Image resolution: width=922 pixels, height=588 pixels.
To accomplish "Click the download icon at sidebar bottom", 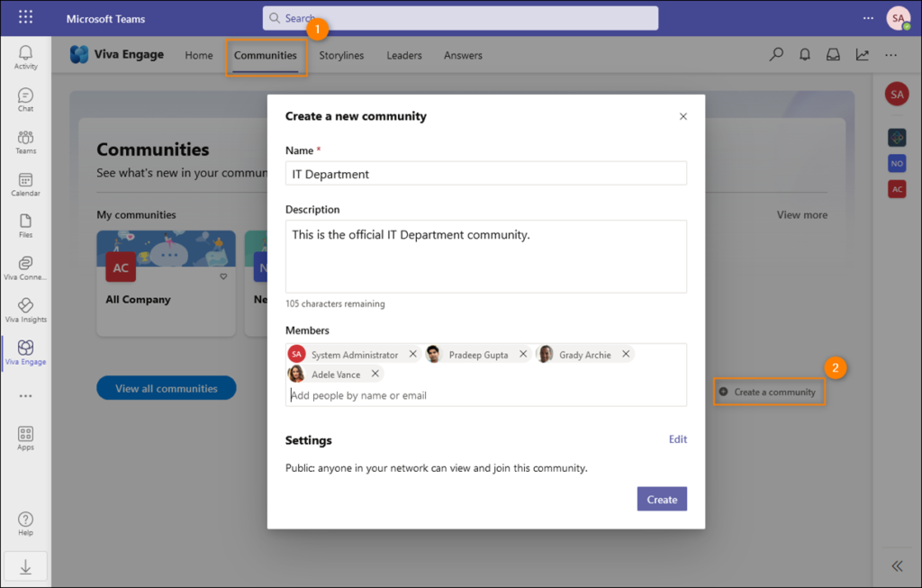I will pyautogui.click(x=25, y=566).
